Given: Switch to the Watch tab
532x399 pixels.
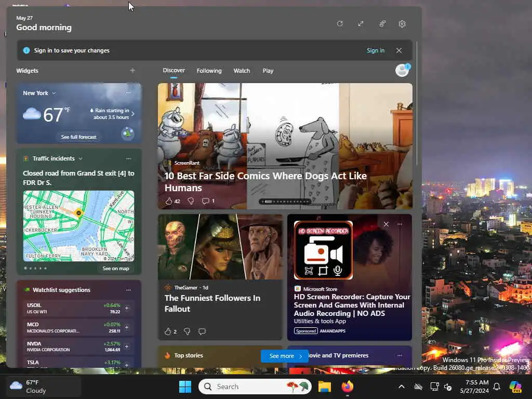Looking at the screenshot, I should pyautogui.click(x=242, y=71).
